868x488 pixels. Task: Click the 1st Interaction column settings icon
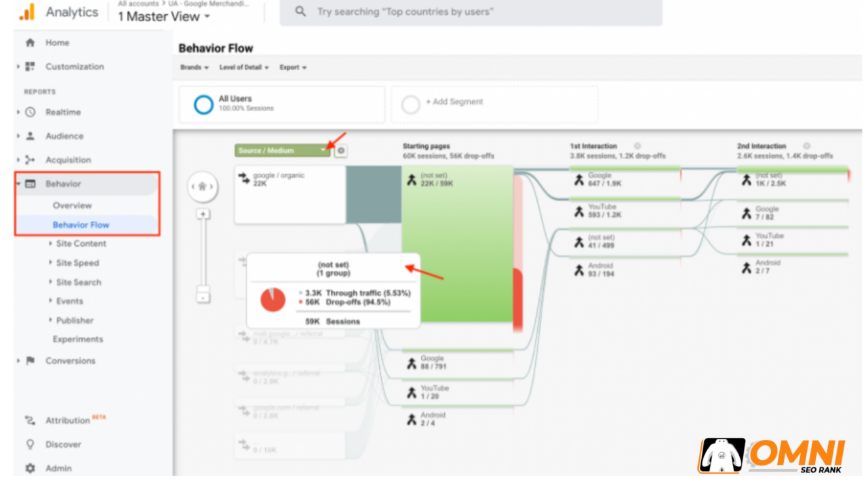pos(637,146)
